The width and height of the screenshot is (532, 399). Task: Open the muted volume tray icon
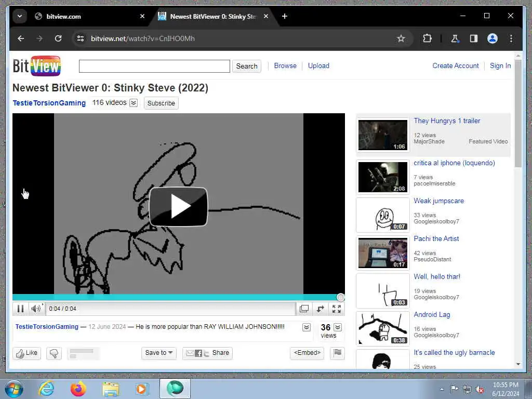coord(480,390)
